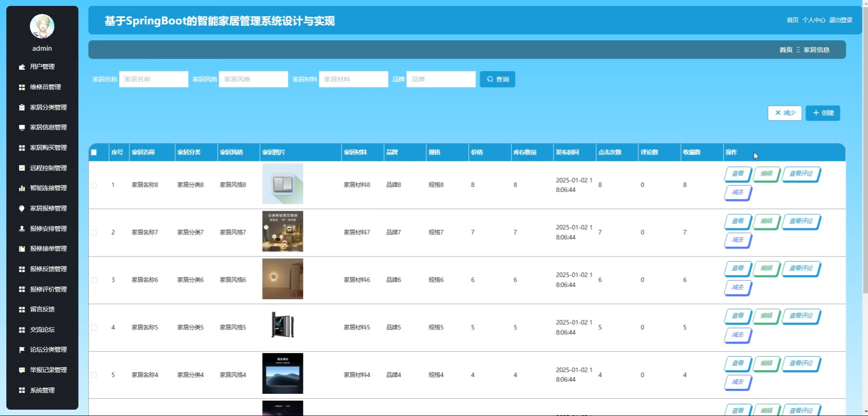Click 首页 in the top right menu
This screenshot has height=416, width=868.
[793, 20]
